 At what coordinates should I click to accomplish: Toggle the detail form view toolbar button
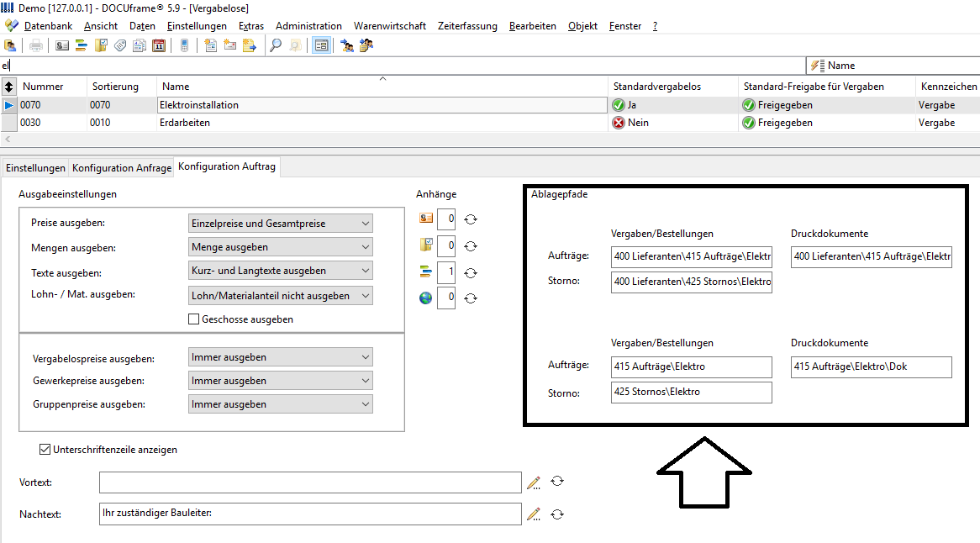[321, 45]
